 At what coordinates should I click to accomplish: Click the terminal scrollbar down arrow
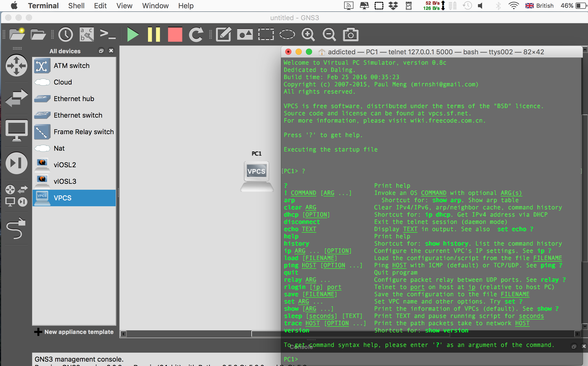pos(585,326)
